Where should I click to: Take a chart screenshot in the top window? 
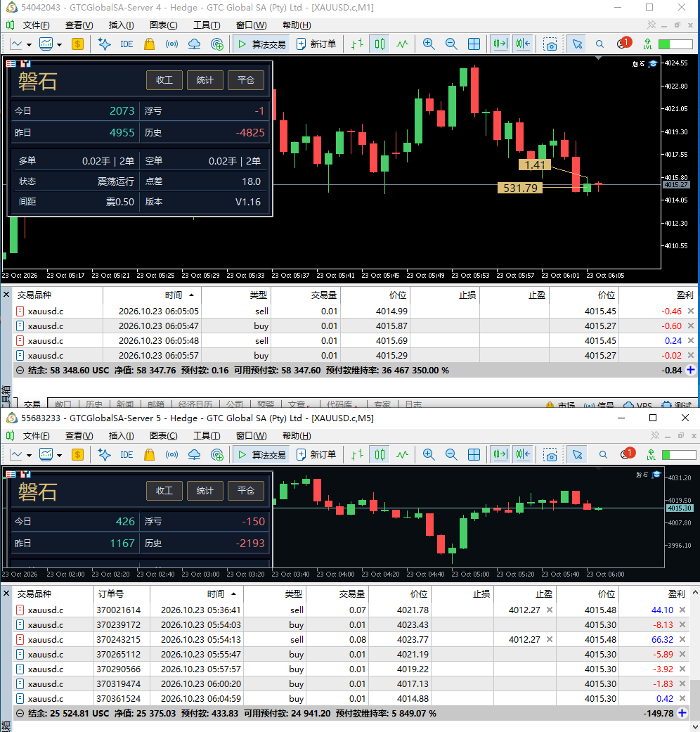pos(550,44)
